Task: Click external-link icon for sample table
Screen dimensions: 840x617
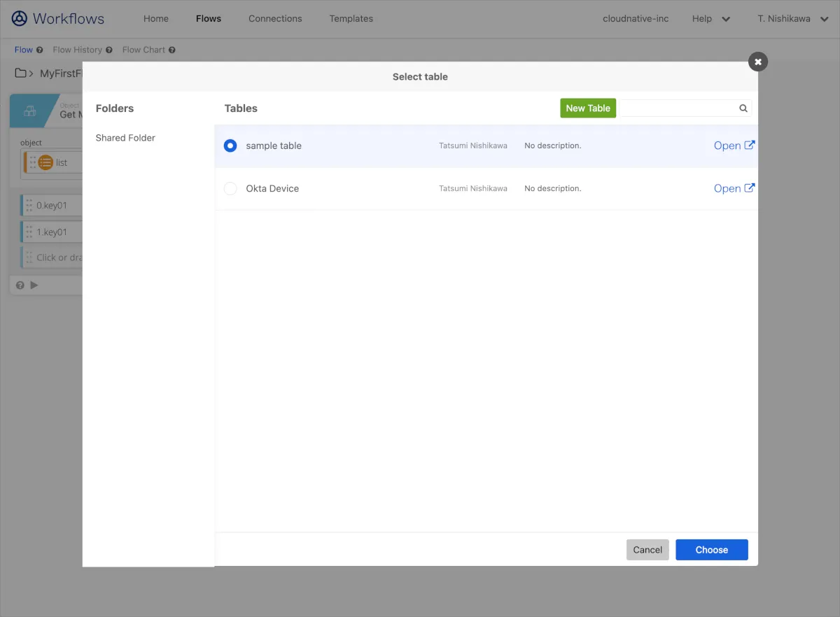Action: pos(749,146)
